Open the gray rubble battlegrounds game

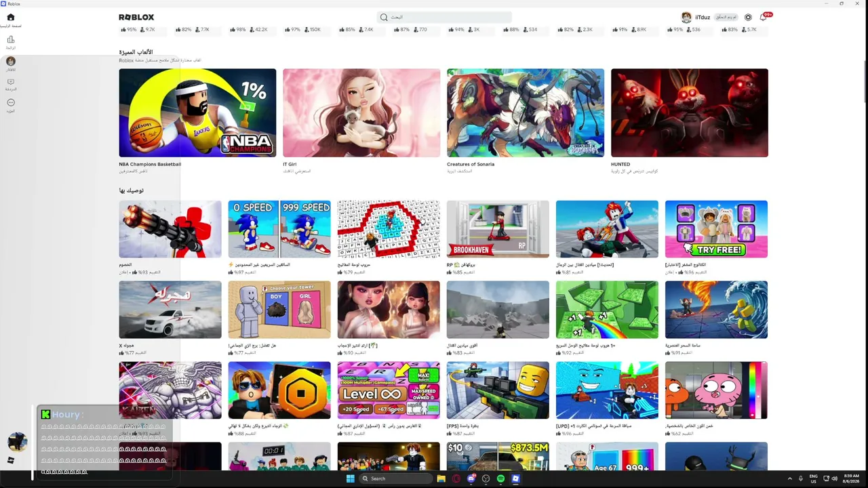click(x=498, y=310)
